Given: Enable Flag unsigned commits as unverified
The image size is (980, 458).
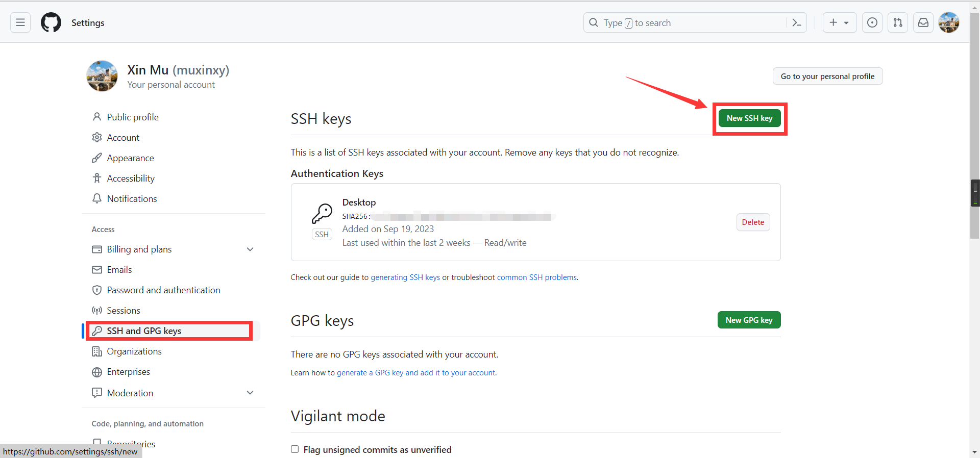Looking at the screenshot, I should (295, 449).
